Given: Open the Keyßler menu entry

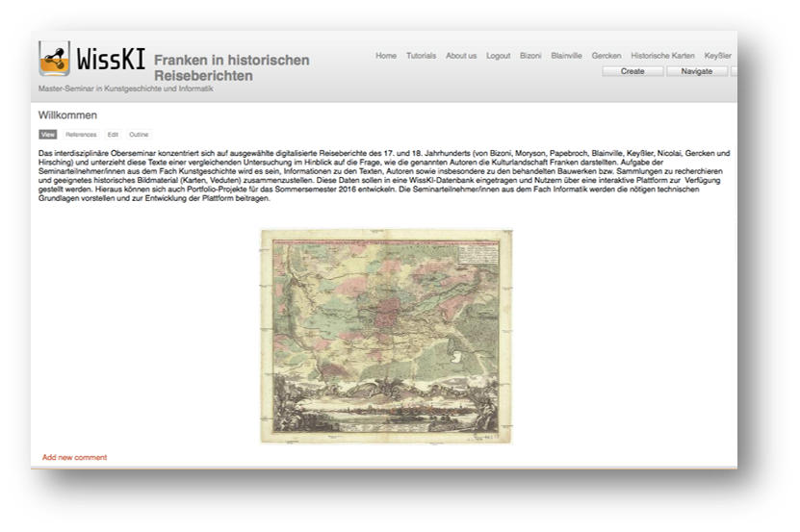Looking at the screenshot, I should [x=718, y=56].
